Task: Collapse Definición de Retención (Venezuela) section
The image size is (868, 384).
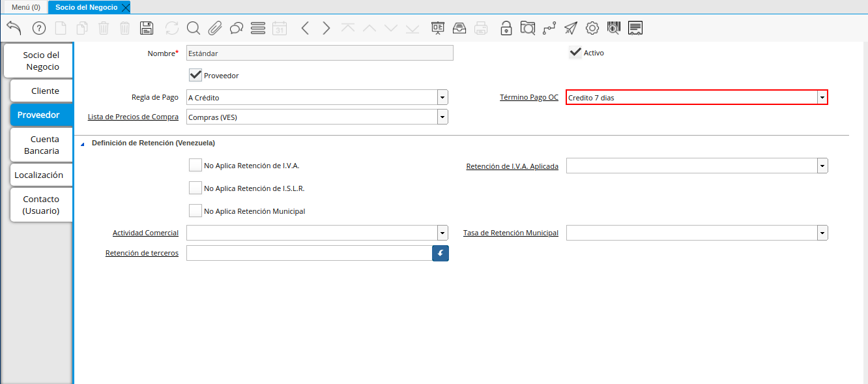Action: tap(83, 143)
